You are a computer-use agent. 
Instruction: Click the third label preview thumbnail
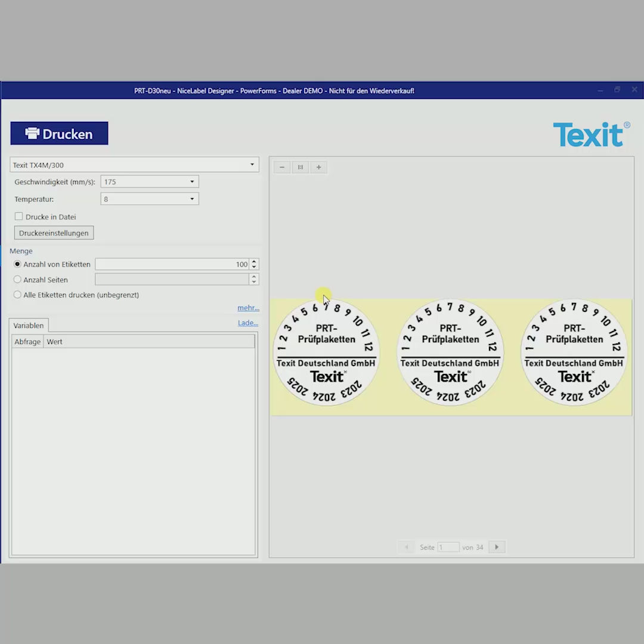574,353
